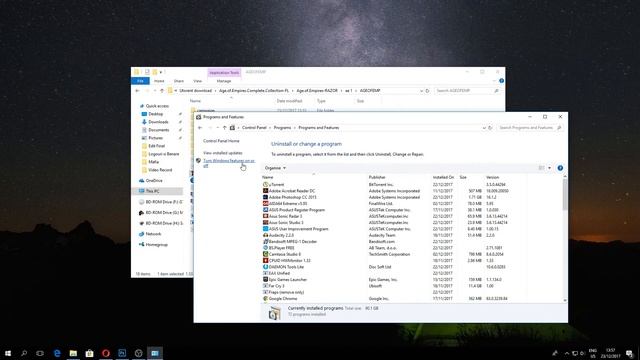
Task: Click the help icon in File Explorer ribbon
Action: tap(501, 81)
